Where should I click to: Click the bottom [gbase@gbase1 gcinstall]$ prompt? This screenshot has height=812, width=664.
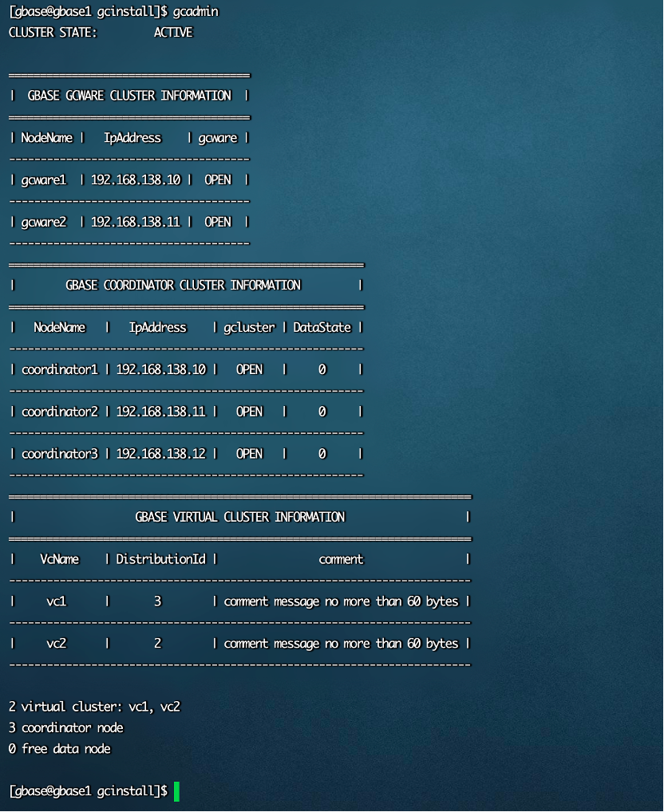tap(89, 791)
